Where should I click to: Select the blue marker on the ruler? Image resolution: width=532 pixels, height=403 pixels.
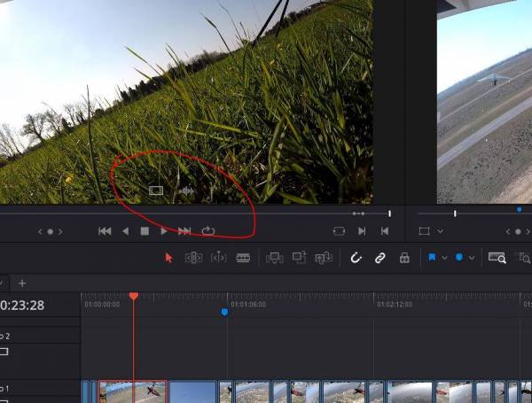pos(224,312)
